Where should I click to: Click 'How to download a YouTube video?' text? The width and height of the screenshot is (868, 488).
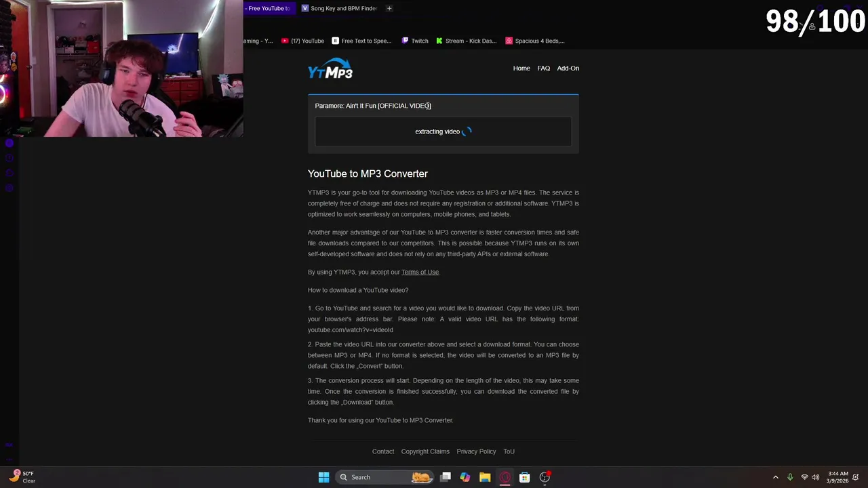(x=358, y=290)
